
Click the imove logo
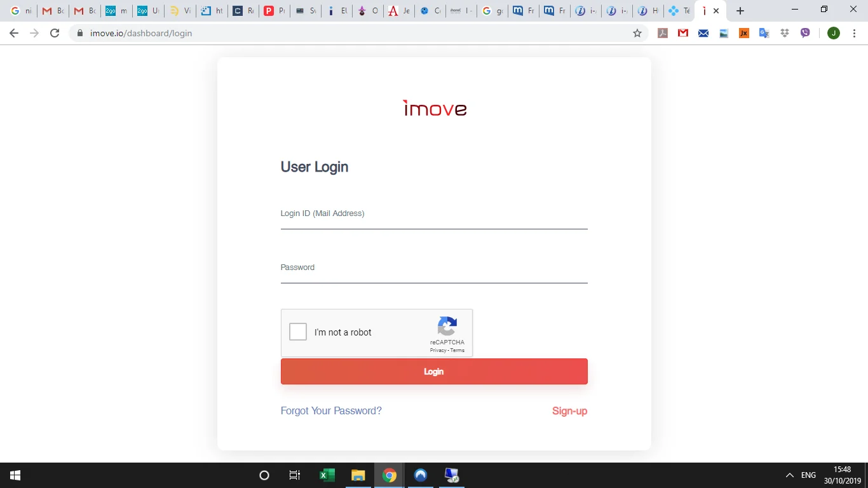[x=435, y=108]
